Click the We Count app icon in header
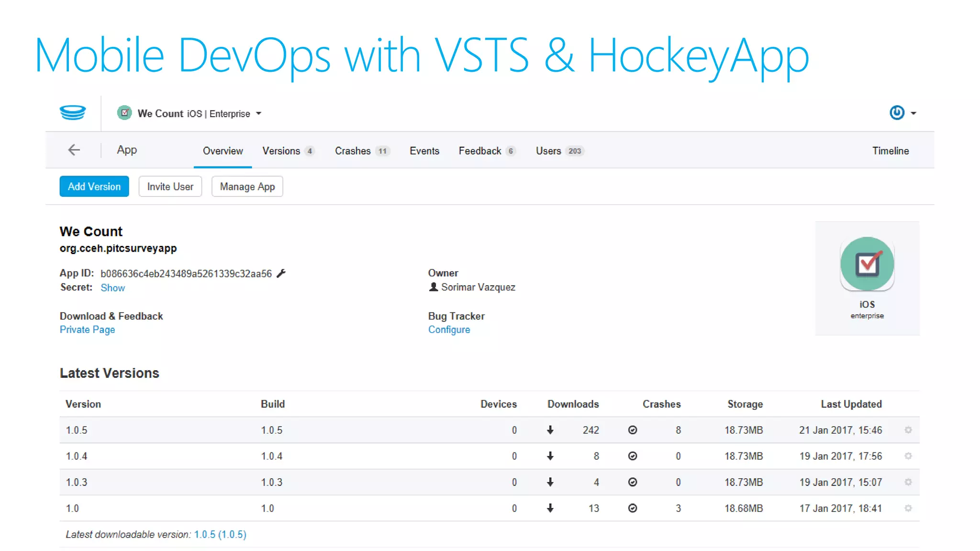Image resolution: width=980 pixels, height=551 pixels. pyautogui.click(x=124, y=113)
